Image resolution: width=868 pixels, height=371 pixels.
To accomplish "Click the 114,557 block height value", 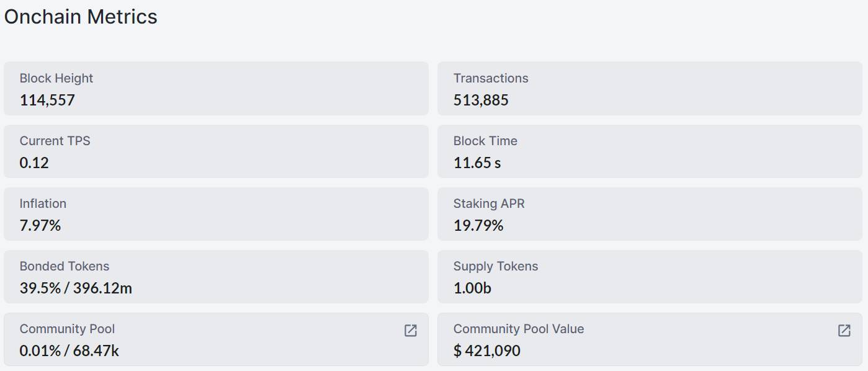I will click(47, 100).
